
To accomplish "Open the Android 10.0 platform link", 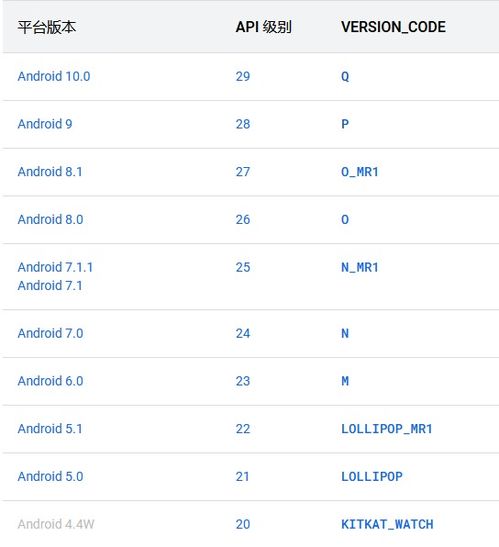I will click(54, 76).
